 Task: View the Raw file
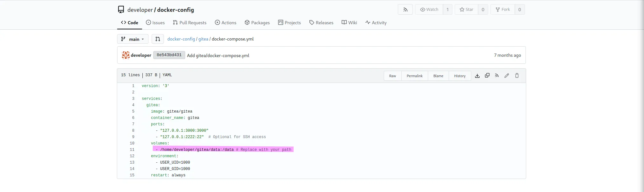392,76
